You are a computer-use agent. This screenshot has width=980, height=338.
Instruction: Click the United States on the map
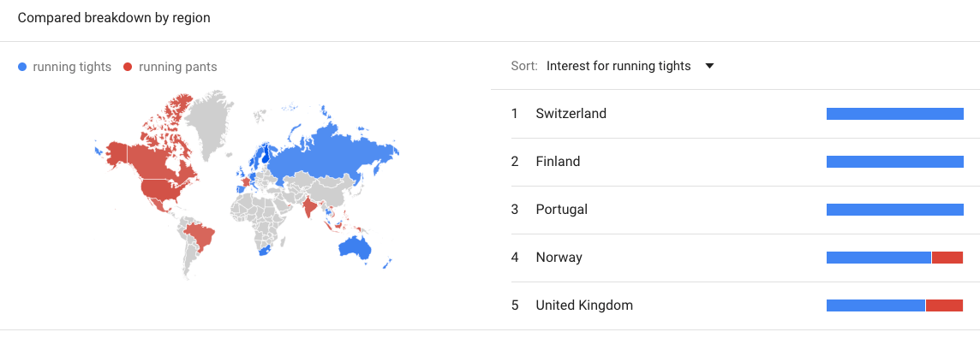pyautogui.click(x=165, y=187)
